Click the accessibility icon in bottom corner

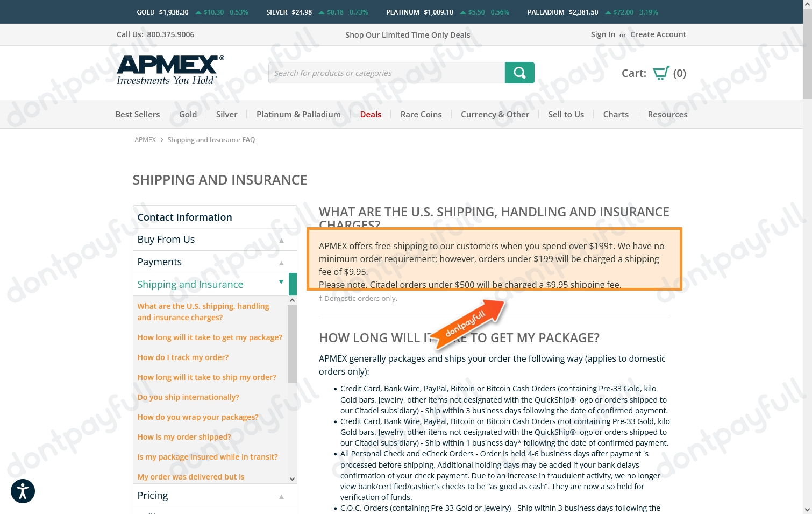point(23,491)
